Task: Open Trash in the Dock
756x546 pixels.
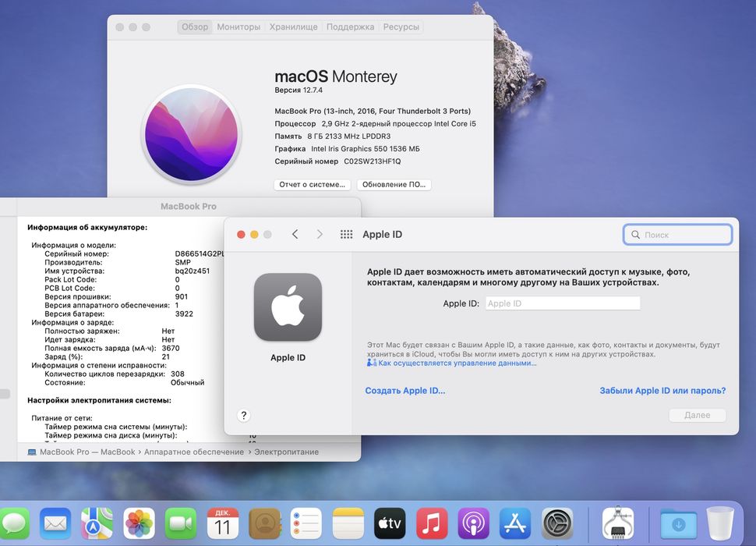Action: point(720,523)
